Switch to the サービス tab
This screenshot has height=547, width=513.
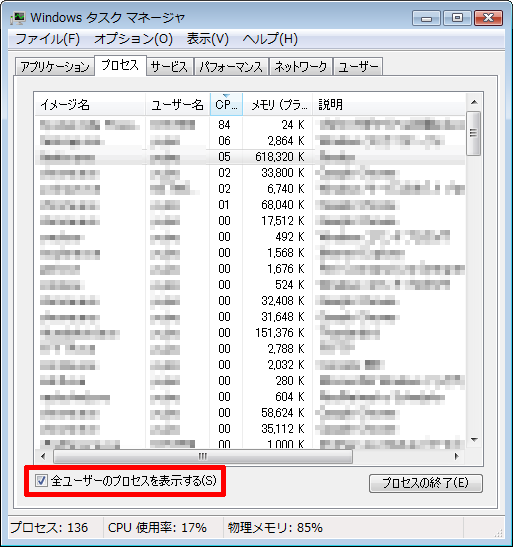(169, 67)
